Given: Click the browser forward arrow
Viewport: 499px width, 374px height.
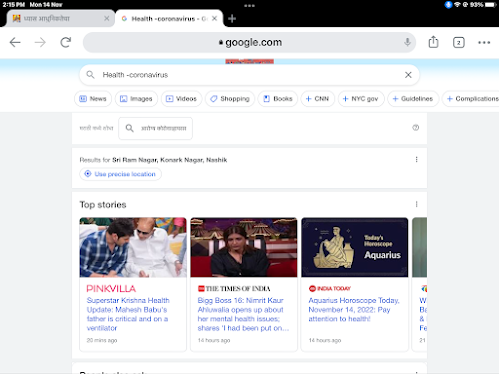Looking at the screenshot, I should (x=40, y=42).
